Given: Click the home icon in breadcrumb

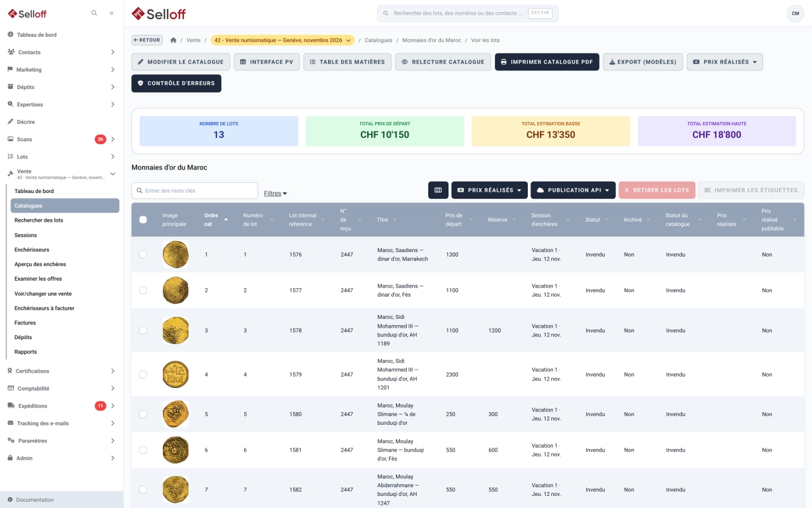Looking at the screenshot, I should (173, 40).
